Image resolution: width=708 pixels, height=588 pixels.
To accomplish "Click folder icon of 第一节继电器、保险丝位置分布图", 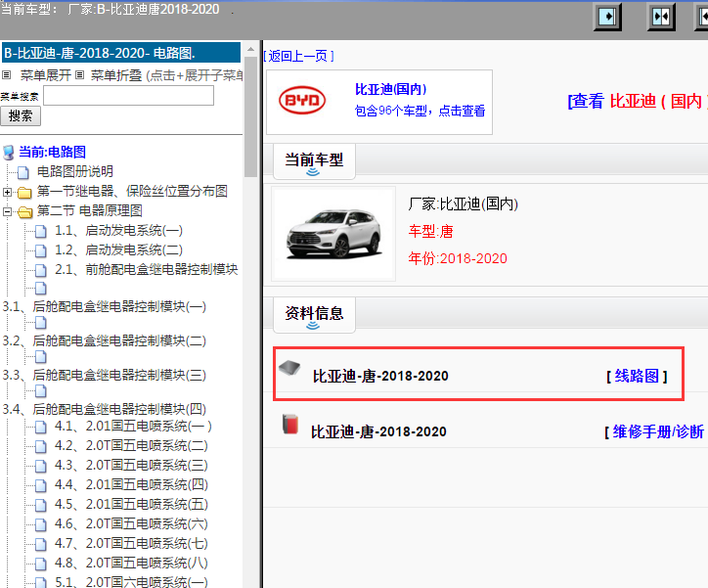I will 24,193.
